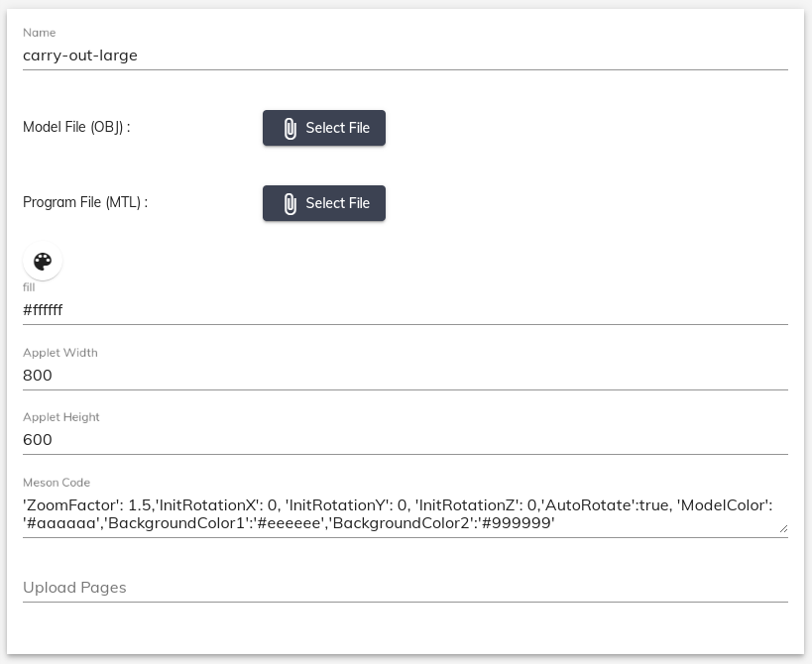
Task: Click the 'Program File (MTL) :' label
Action: click(85, 203)
